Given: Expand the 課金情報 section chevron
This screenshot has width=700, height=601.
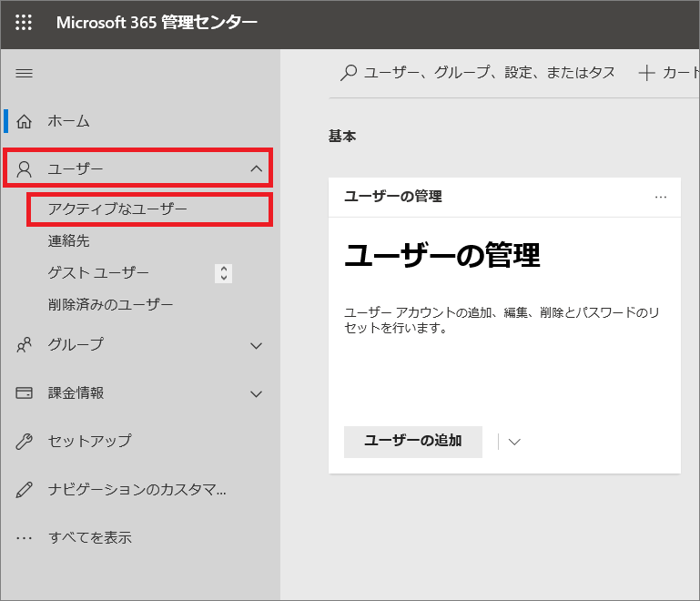Looking at the screenshot, I should click(x=257, y=393).
